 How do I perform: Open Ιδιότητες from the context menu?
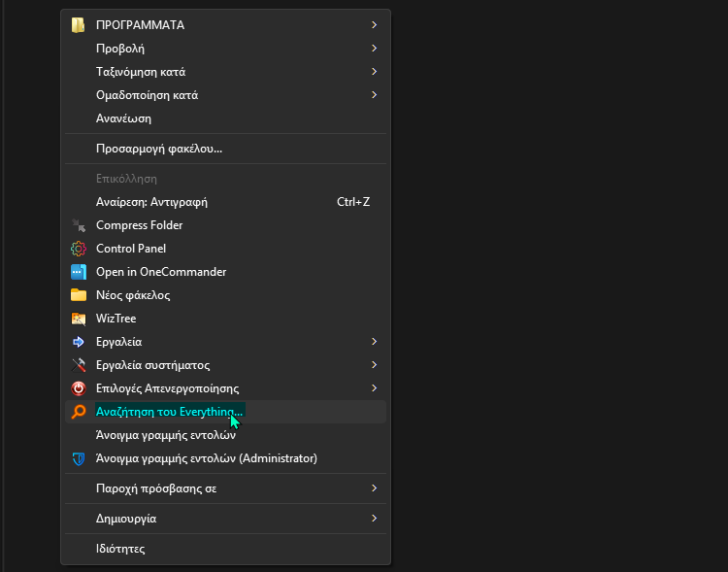pos(120,549)
